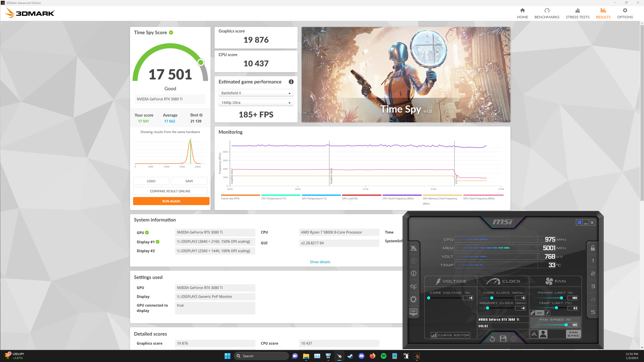This screenshot has width=644, height=362.
Task: Open the Afterburner hardware monitor icon
Action: point(413,312)
